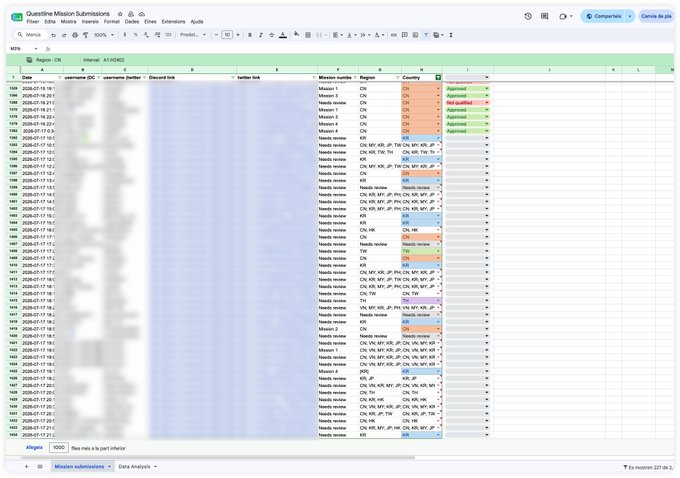Open the twitter link column filter

coord(314,78)
